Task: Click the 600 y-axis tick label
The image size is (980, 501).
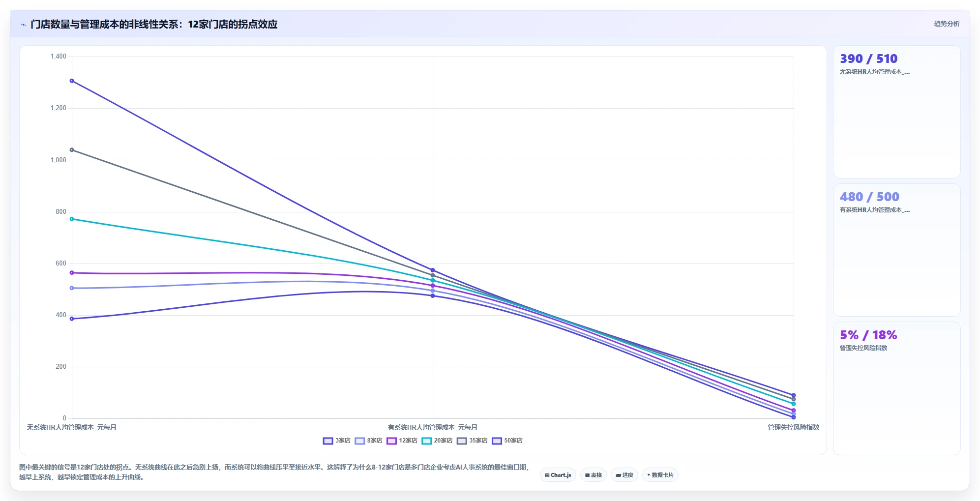Action: coord(61,264)
